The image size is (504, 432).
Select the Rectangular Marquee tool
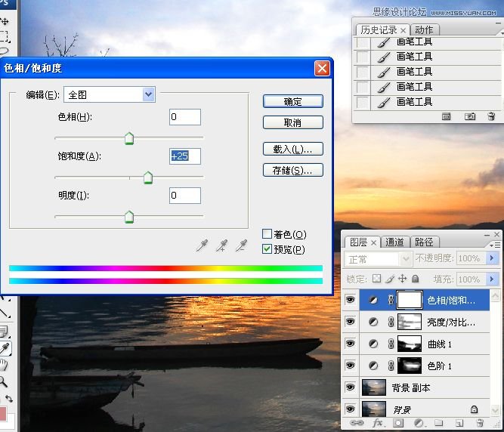pos(5,36)
